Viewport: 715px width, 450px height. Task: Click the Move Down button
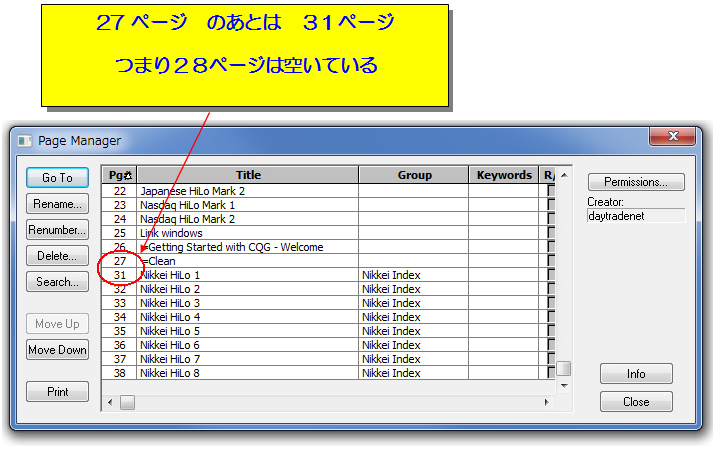pyautogui.click(x=57, y=350)
